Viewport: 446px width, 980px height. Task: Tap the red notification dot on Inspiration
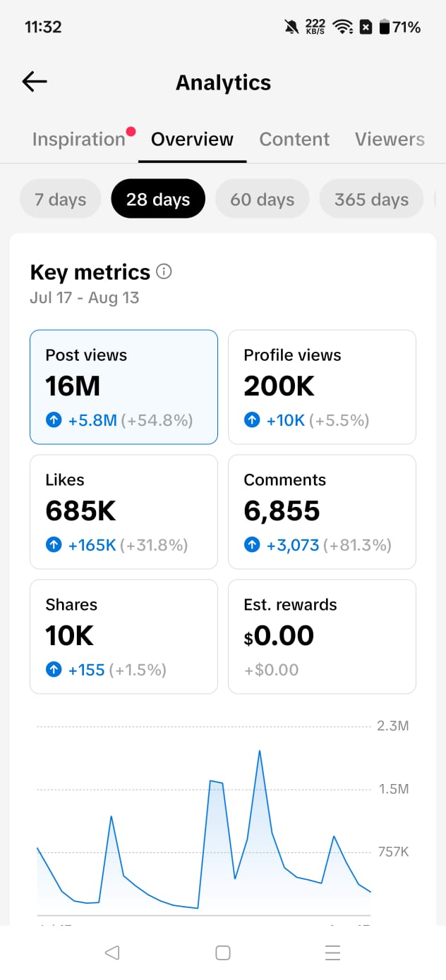(131, 130)
